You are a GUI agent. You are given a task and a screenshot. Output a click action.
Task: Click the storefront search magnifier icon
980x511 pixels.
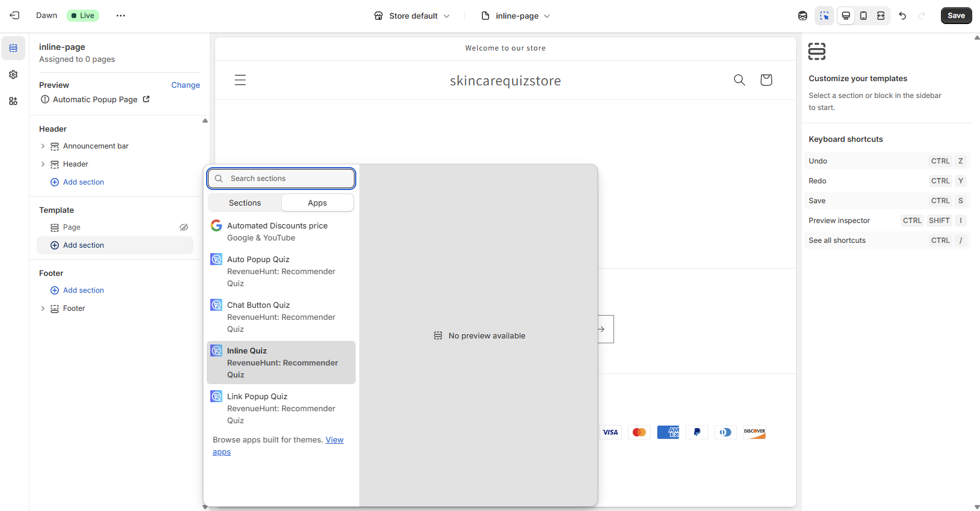tap(739, 80)
